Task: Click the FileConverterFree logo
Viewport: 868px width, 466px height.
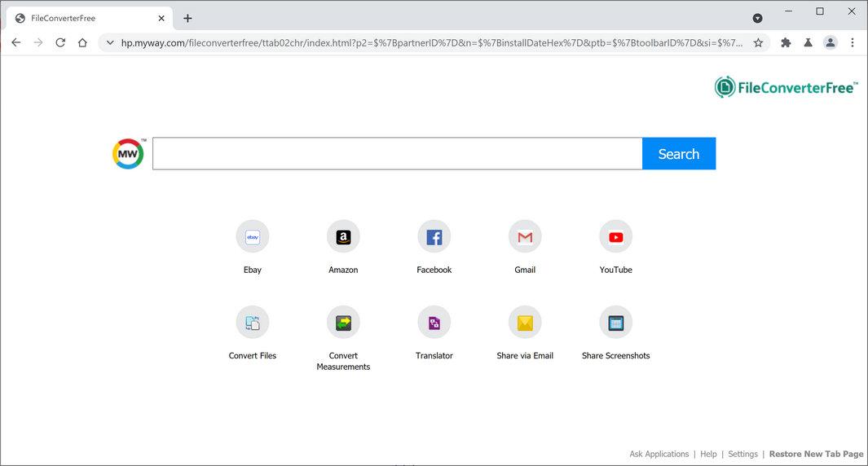Action: [x=786, y=87]
